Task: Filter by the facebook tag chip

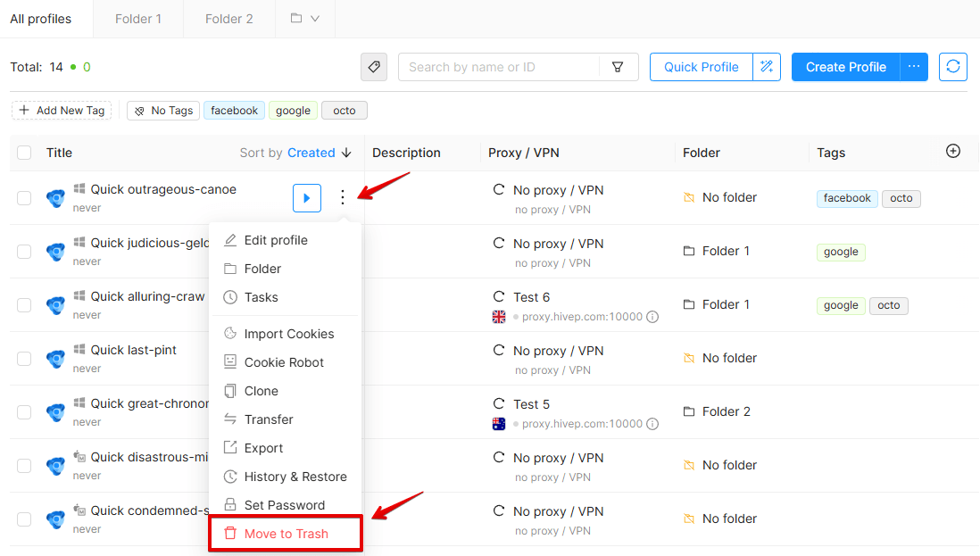Action: [235, 111]
